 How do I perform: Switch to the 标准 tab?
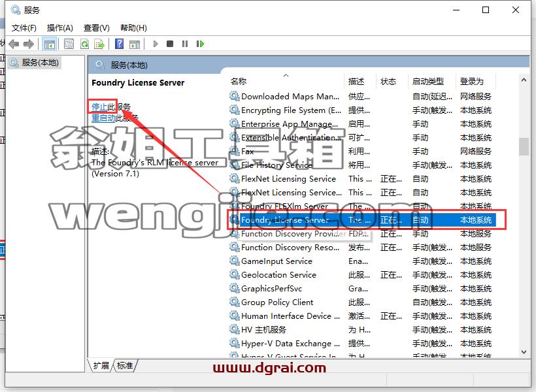[125, 365]
